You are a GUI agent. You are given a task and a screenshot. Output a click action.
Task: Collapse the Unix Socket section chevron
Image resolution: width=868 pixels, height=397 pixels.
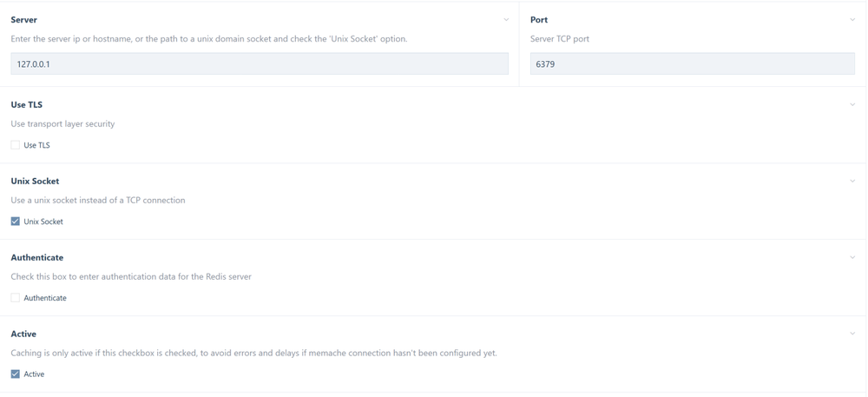(852, 181)
